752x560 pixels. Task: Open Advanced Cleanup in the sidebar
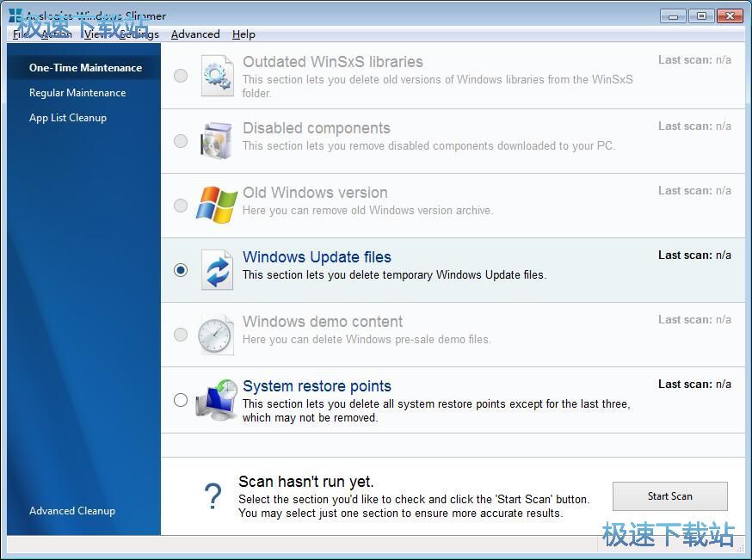click(x=72, y=511)
